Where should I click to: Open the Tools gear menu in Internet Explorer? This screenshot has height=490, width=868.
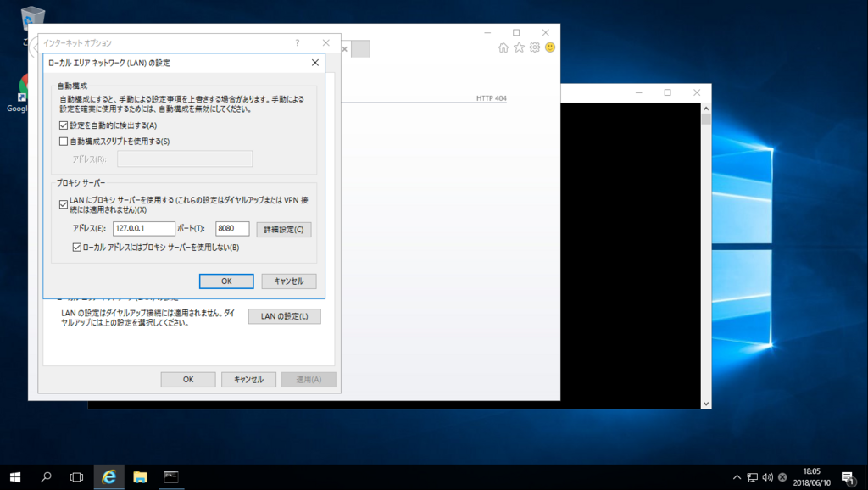(534, 48)
